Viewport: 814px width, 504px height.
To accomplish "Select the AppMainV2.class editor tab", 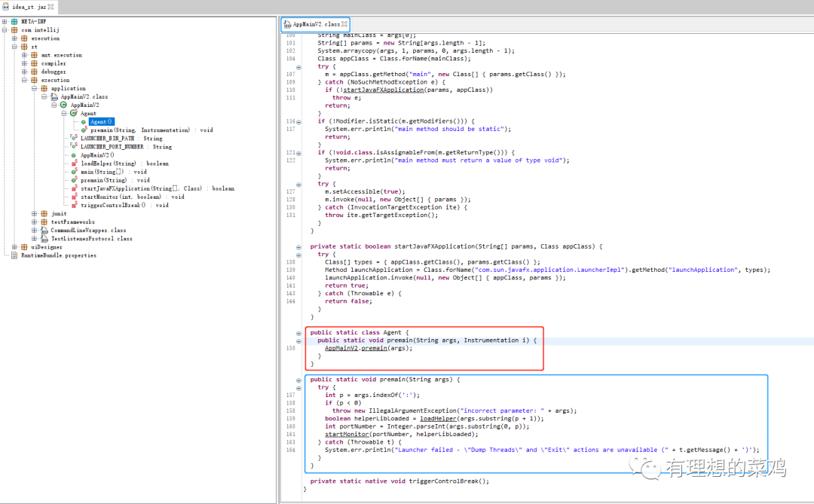I will coord(316,24).
